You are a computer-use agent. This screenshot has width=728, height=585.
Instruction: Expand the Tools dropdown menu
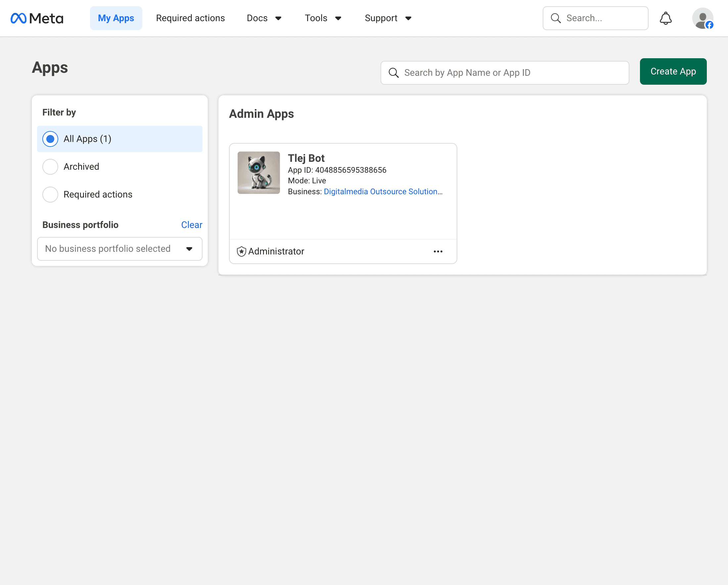(323, 18)
